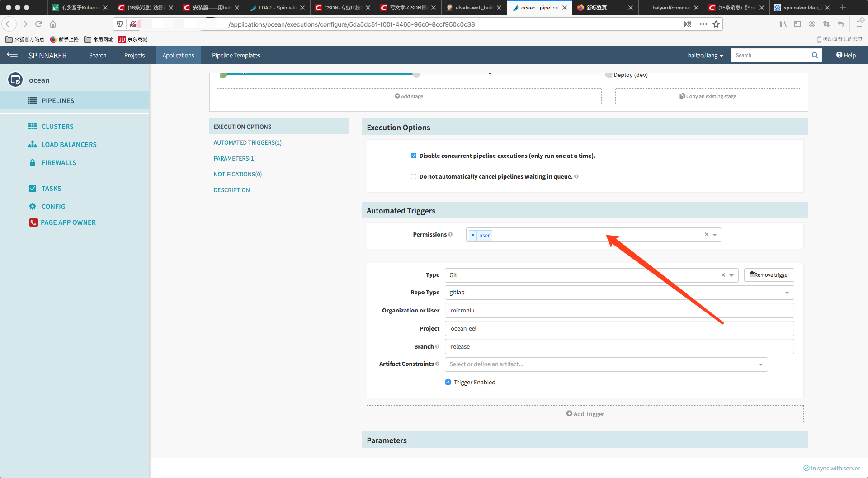Viewport: 868px width, 478px height.
Task: Click the Spinnaker header search field
Action: pos(771,55)
